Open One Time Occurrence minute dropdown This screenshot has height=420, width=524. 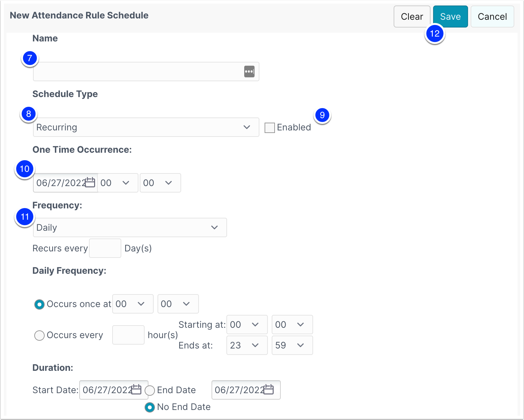[160, 183]
